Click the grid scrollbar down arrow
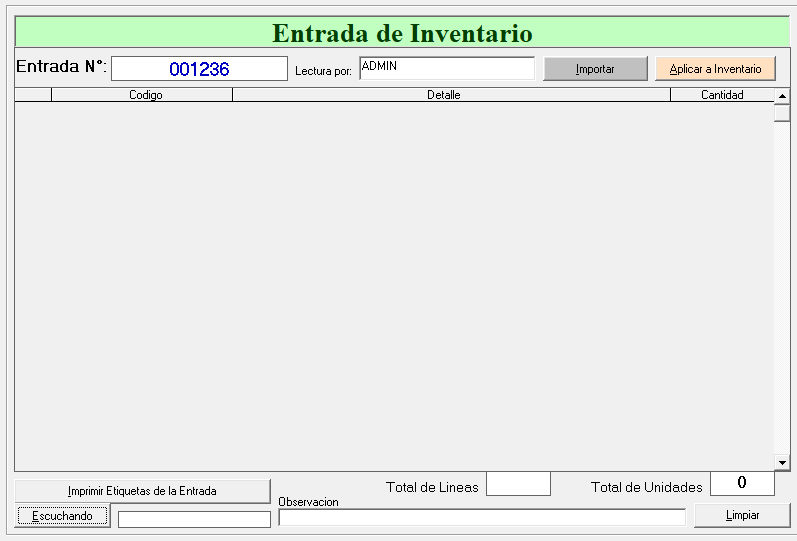 (x=782, y=463)
